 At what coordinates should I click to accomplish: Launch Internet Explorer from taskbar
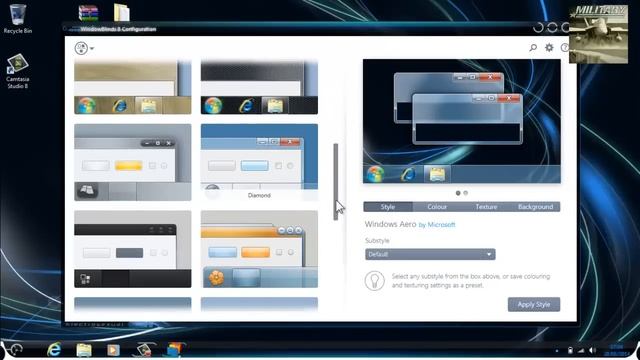pos(54,350)
